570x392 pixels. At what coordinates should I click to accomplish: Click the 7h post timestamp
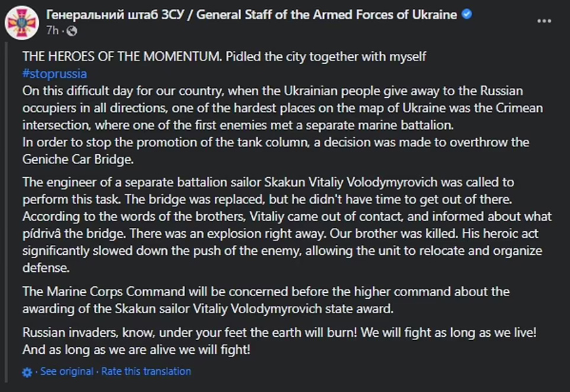click(54, 30)
